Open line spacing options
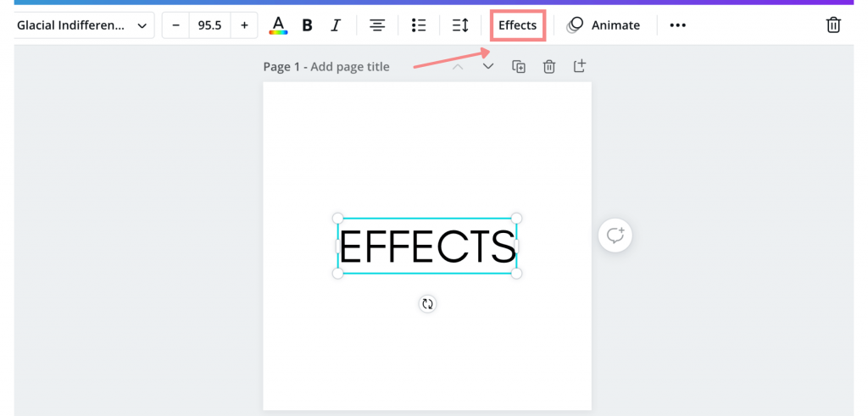 coord(460,25)
